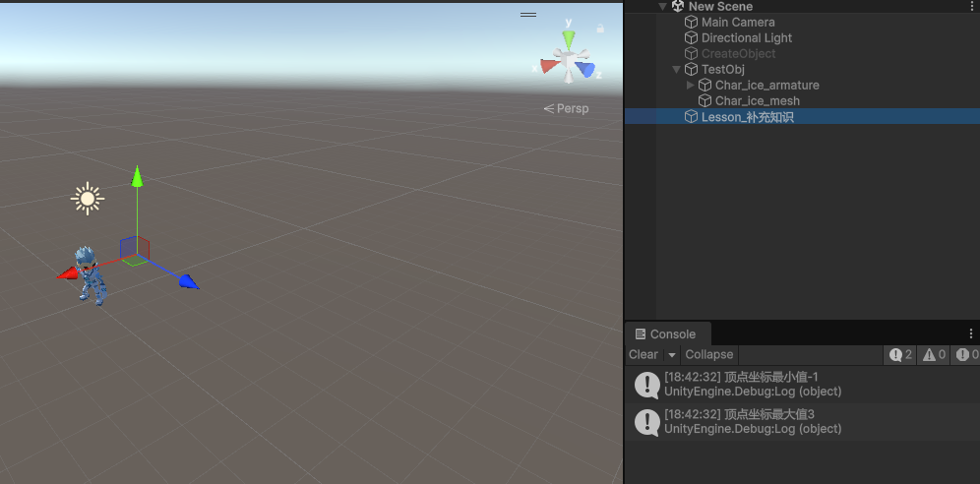The image size is (980, 484).
Task: Toggle the scene gizmo rotation lock
Action: [x=600, y=29]
